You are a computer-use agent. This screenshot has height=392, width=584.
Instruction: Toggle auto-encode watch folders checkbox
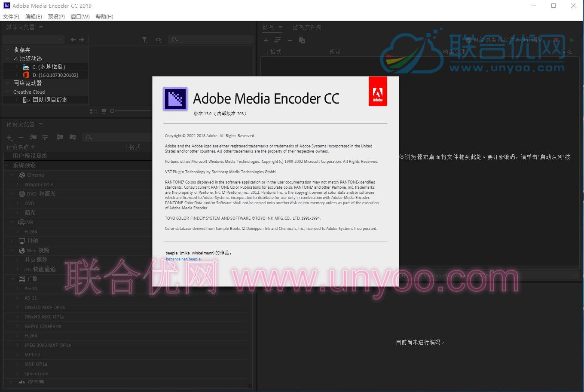click(469, 40)
